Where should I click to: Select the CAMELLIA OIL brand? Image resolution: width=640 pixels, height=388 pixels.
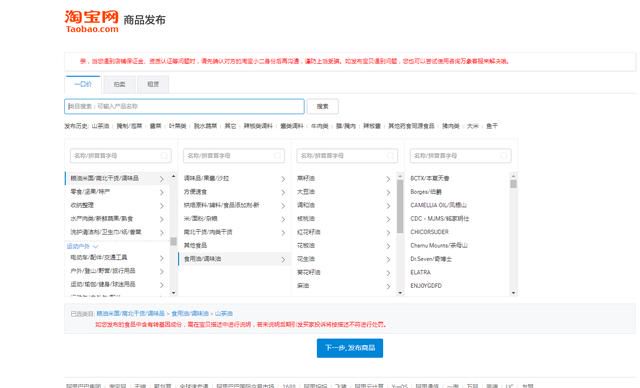[x=438, y=205]
